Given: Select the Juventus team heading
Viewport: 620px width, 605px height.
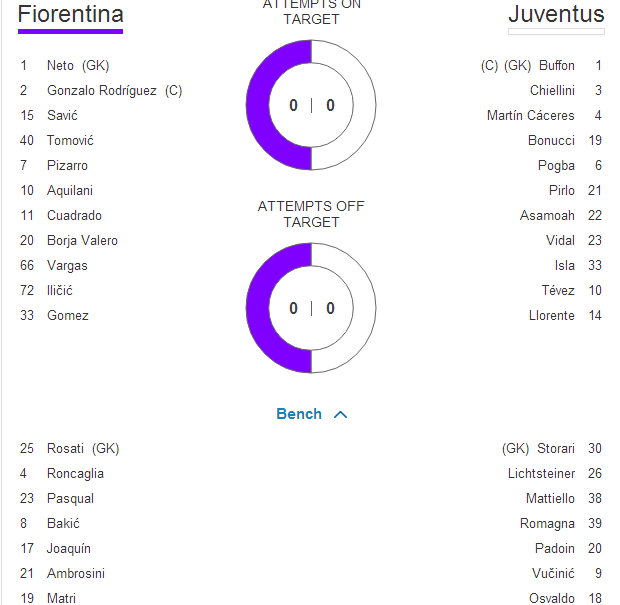Looking at the screenshot, I should [556, 15].
